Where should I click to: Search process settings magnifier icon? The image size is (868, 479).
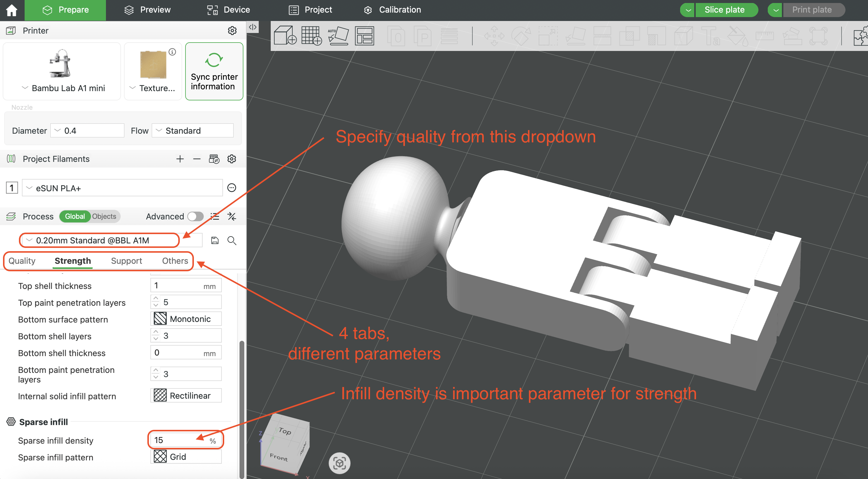tap(232, 240)
